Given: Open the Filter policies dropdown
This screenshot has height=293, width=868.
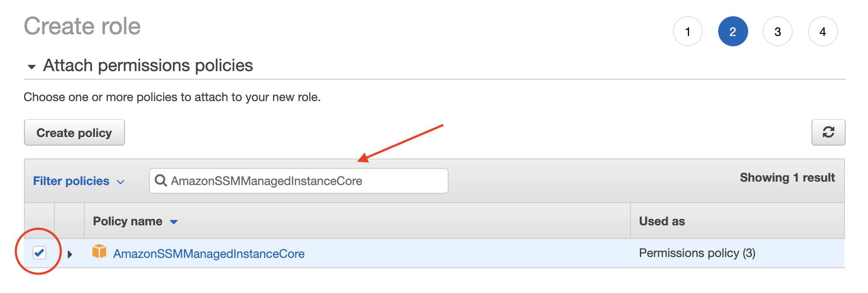Looking at the screenshot, I should [79, 181].
